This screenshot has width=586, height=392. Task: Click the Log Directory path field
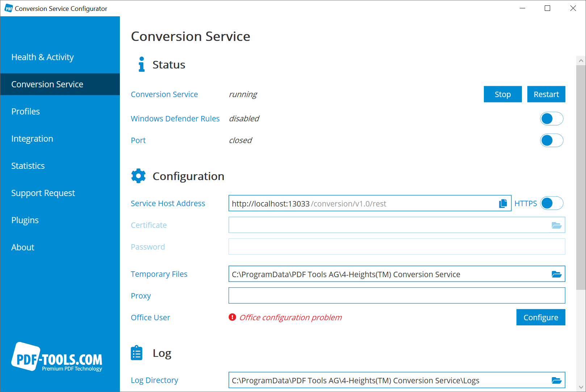(397, 380)
